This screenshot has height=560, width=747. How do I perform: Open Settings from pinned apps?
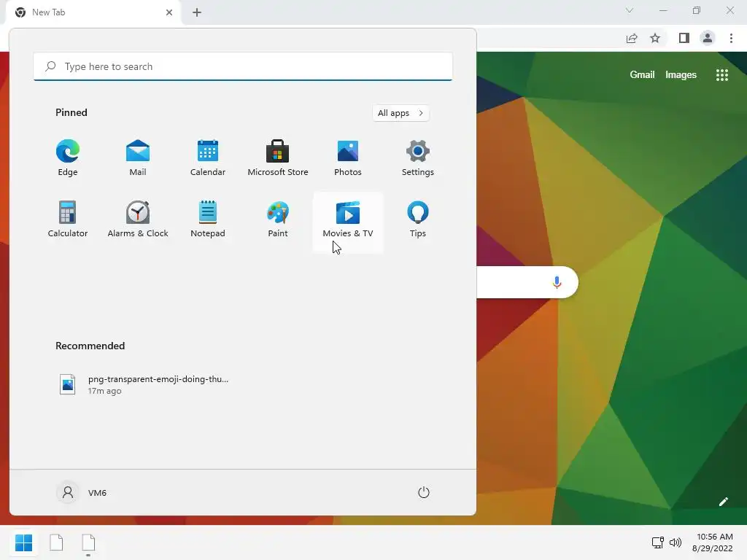click(418, 158)
